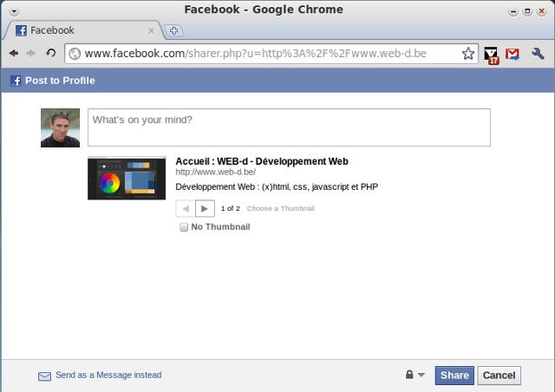The height and width of the screenshot is (392, 555).
Task: Click the 1 of 2 thumbnail counter text
Action: pyautogui.click(x=231, y=208)
